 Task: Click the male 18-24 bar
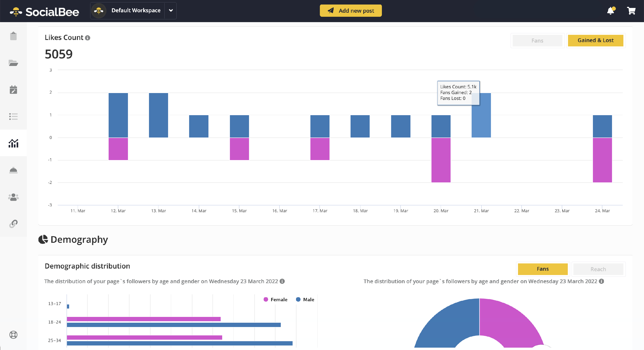(x=174, y=325)
